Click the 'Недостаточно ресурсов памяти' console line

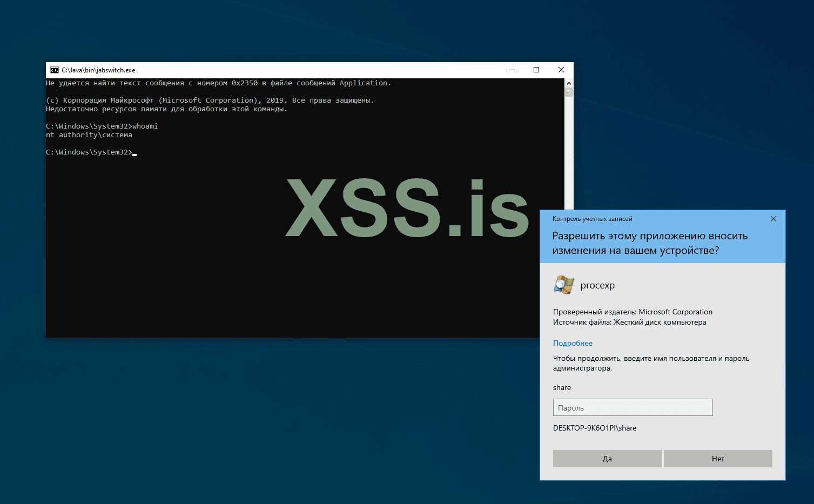pyautogui.click(x=167, y=109)
